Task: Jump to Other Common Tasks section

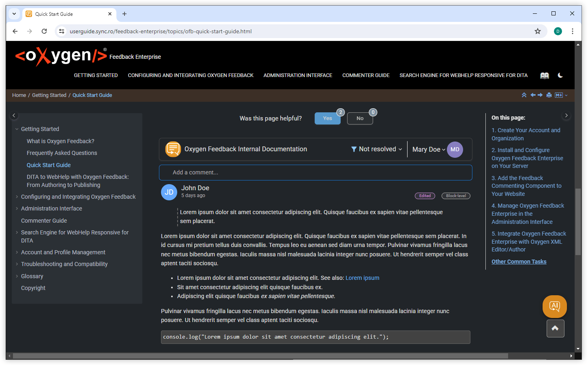Action: 519,262
